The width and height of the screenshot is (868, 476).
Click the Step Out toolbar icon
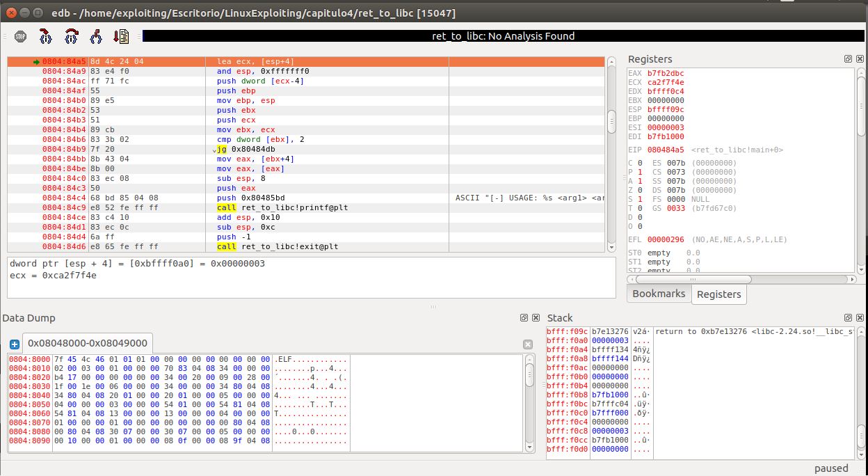(x=96, y=36)
